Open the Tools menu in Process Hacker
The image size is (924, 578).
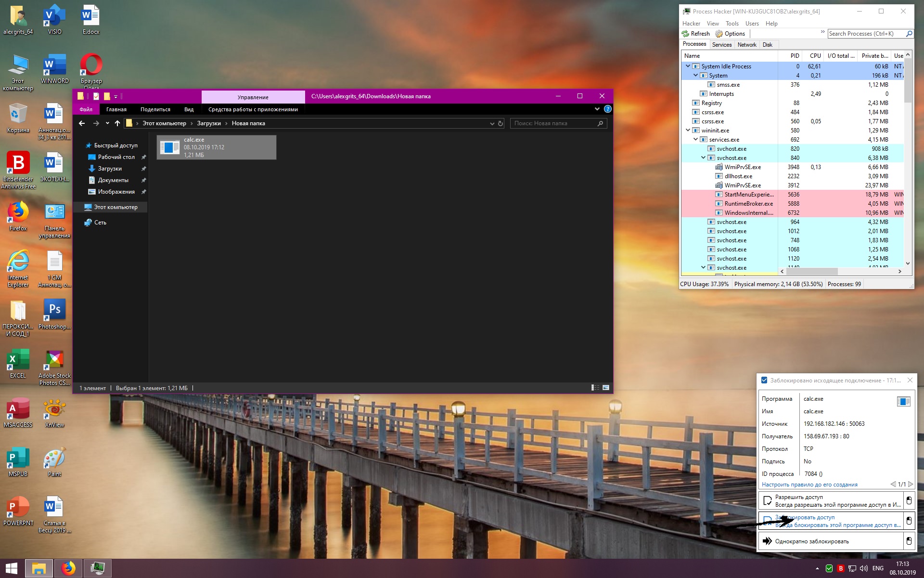731,24
